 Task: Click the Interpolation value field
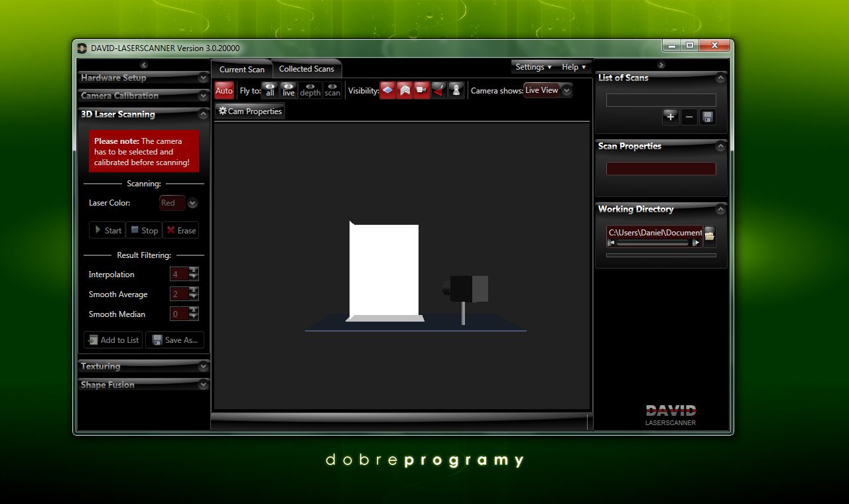179,274
